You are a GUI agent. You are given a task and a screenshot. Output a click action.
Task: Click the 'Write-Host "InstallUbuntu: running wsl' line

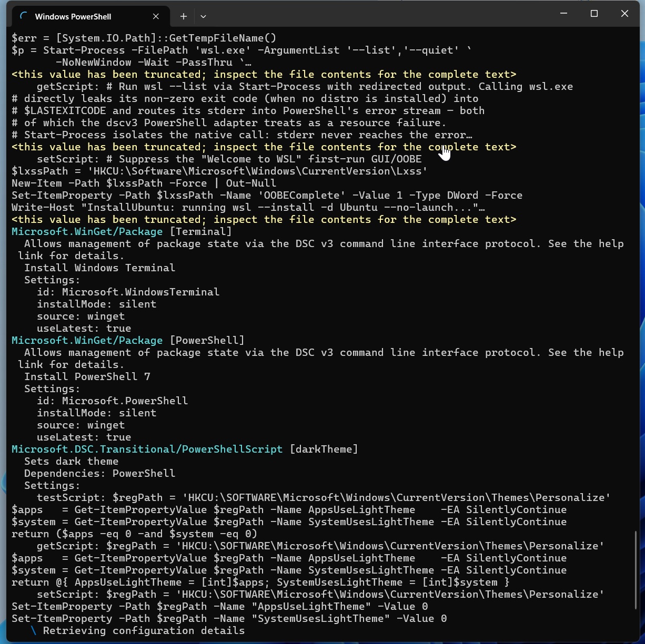[x=248, y=207]
